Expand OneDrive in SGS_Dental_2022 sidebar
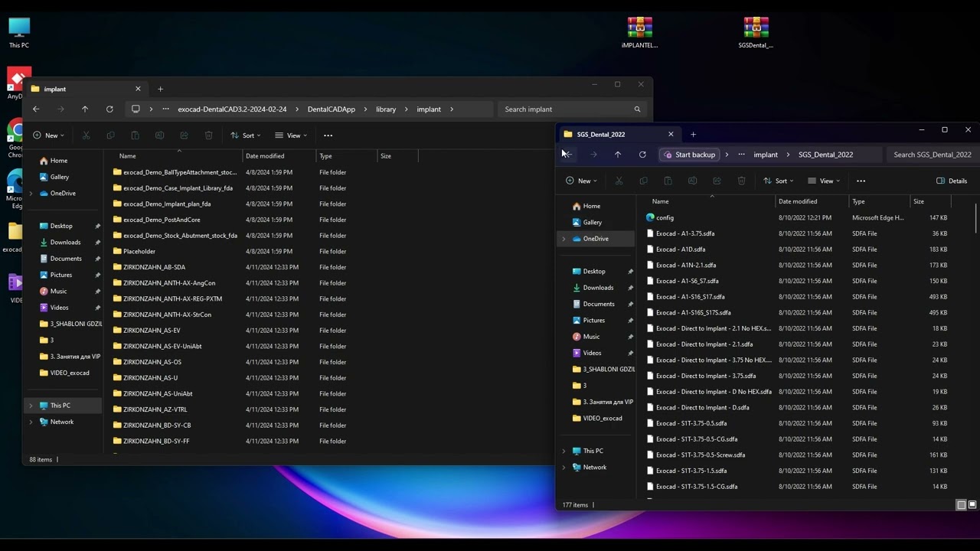This screenshot has height=551, width=980. [563, 239]
